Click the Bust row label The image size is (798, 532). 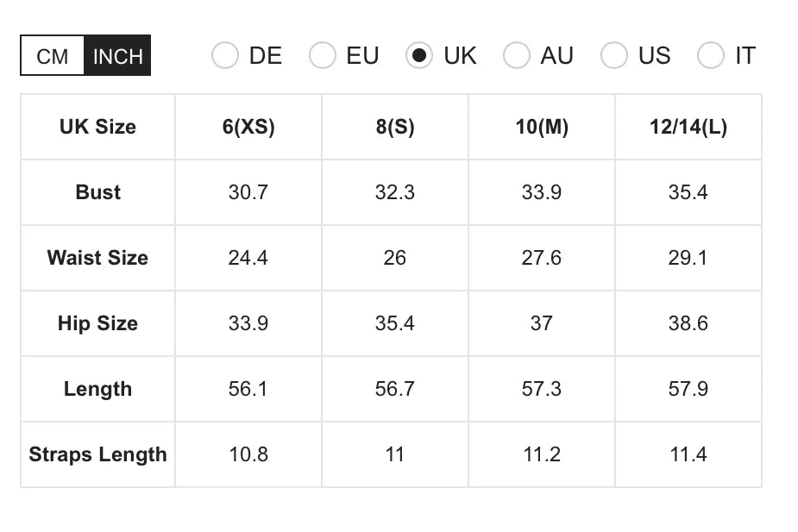(x=97, y=192)
